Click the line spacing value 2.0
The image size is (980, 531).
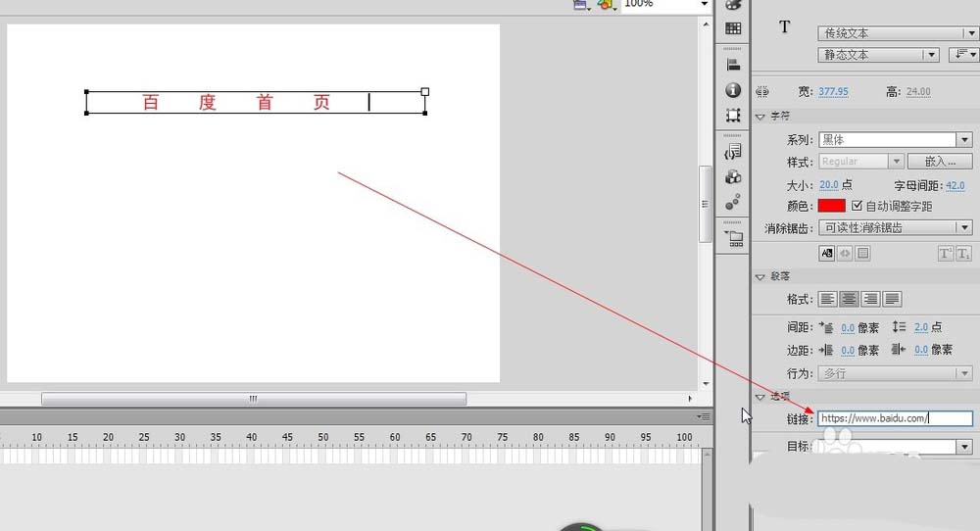920,326
